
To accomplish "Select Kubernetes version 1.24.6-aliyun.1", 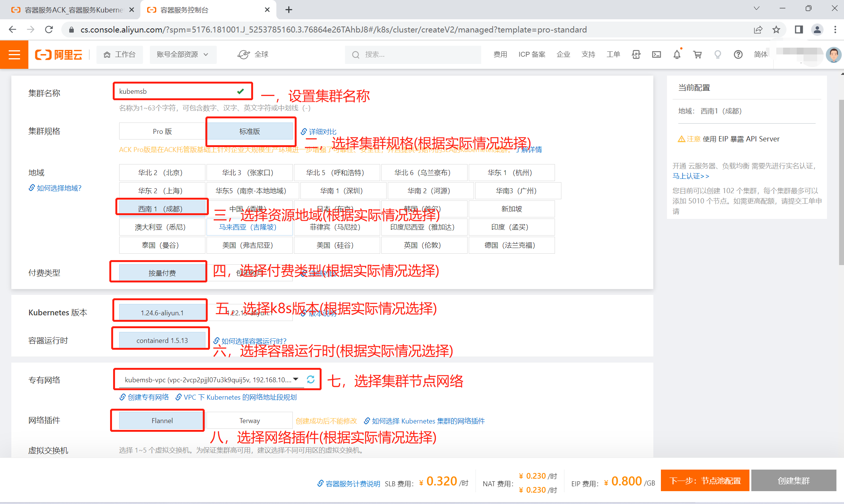I will pyautogui.click(x=162, y=313).
